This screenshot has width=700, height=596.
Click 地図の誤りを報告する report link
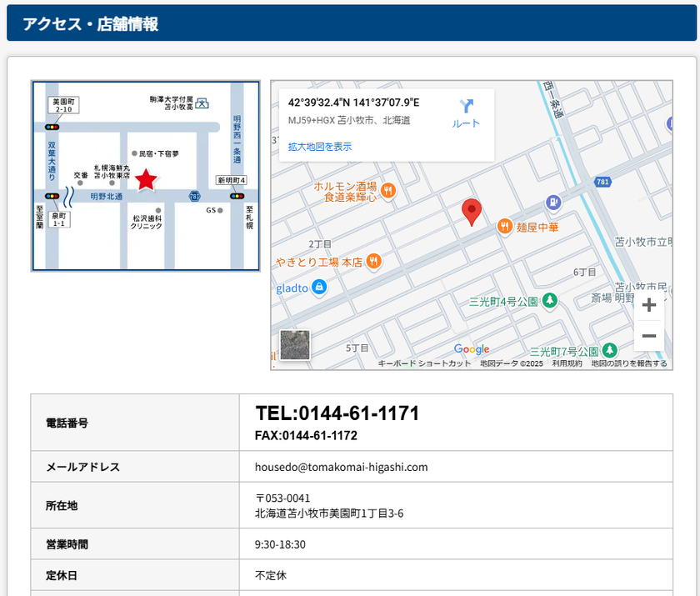point(629,363)
